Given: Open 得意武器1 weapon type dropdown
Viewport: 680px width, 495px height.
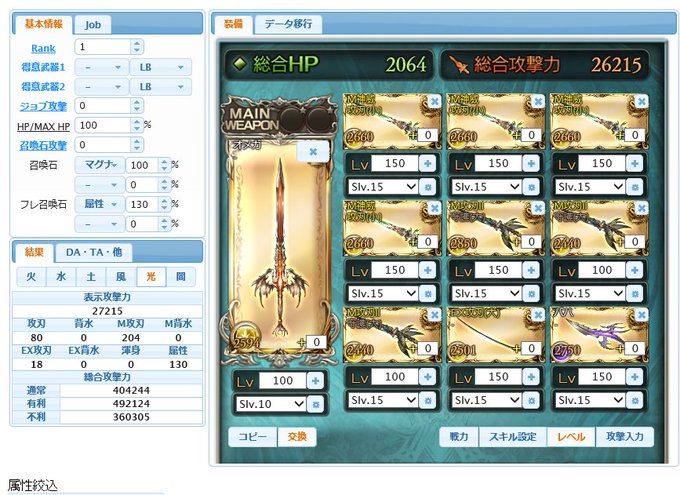Looking at the screenshot, I should click(101, 67).
